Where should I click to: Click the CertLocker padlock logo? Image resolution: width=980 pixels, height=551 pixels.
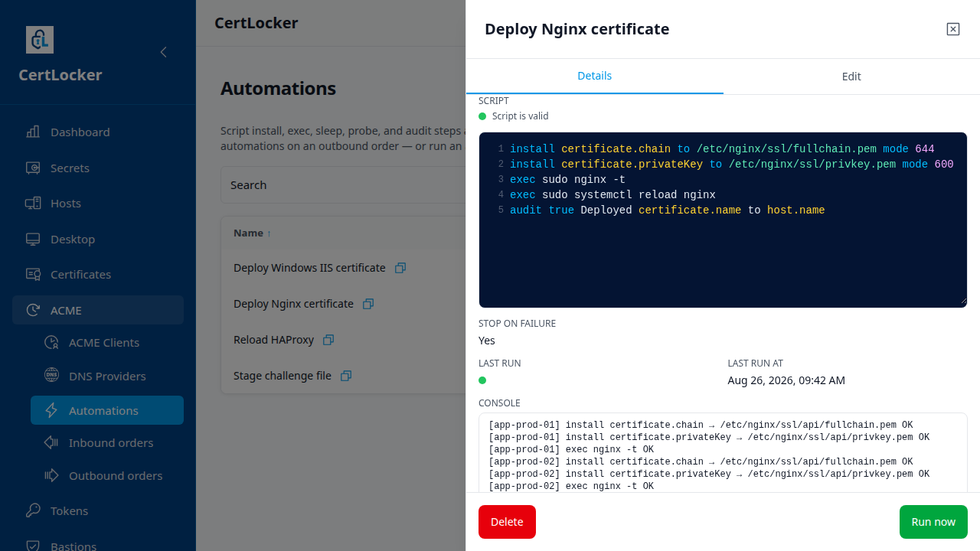pos(40,40)
